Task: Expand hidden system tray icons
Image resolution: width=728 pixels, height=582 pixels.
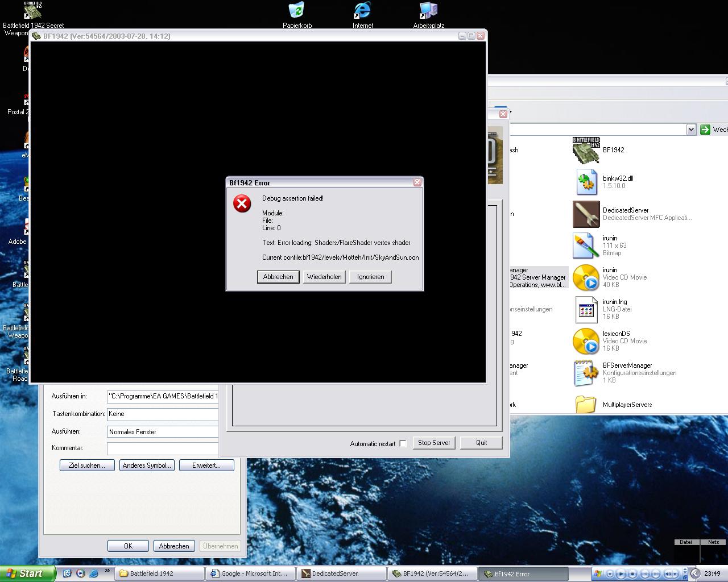Action: tap(695, 573)
